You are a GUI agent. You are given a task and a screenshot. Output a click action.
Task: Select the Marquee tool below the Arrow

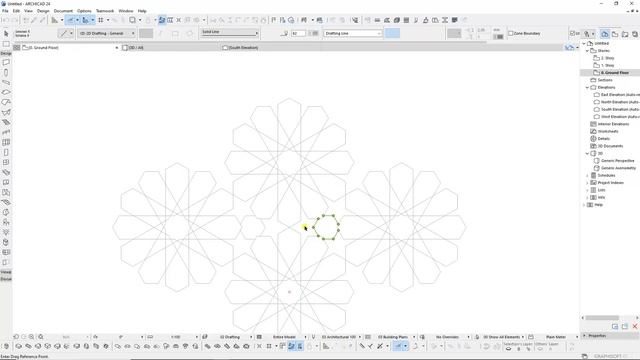tap(6, 44)
